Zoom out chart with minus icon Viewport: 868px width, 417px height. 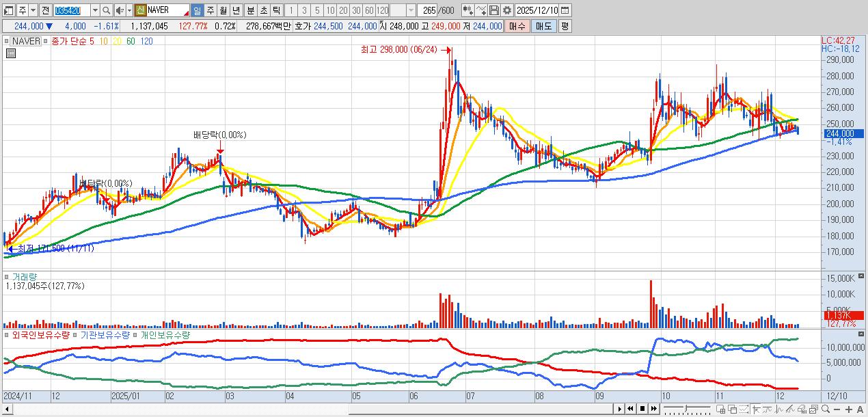pyautogui.click(x=837, y=409)
